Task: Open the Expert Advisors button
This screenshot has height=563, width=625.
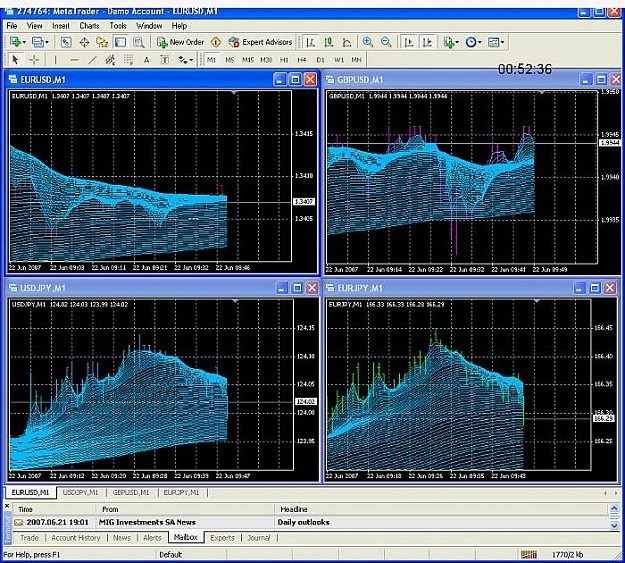Action: [260, 42]
